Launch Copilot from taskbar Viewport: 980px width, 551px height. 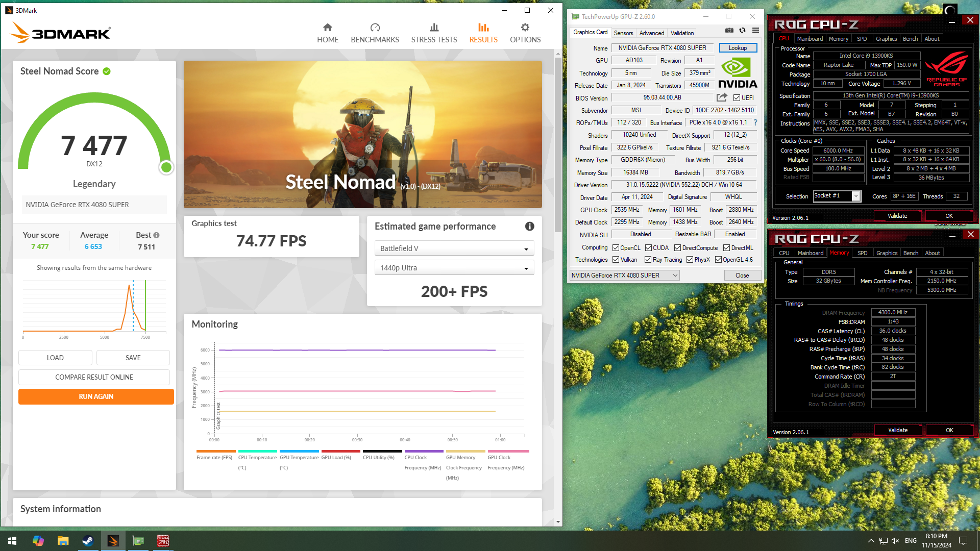38,541
